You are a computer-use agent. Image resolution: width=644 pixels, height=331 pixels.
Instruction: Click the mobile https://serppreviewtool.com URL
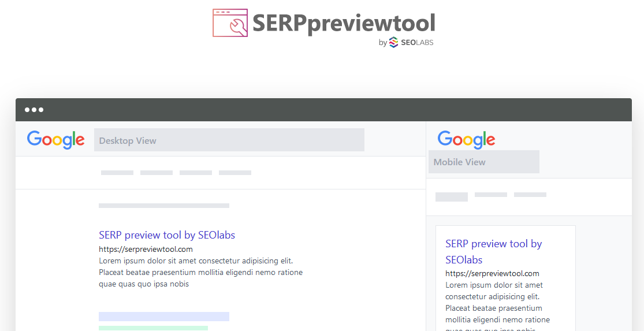coord(493,273)
